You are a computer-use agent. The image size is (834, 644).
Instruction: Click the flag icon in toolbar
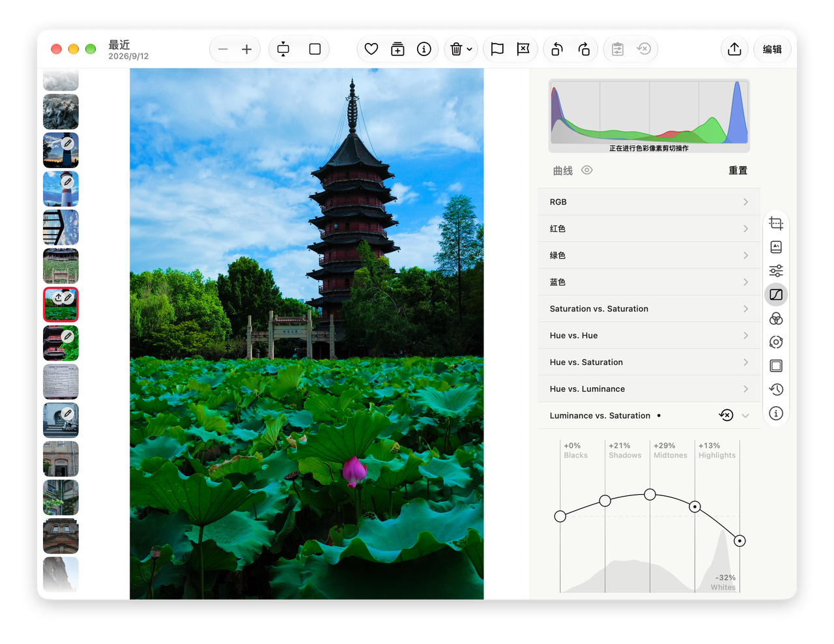497,49
